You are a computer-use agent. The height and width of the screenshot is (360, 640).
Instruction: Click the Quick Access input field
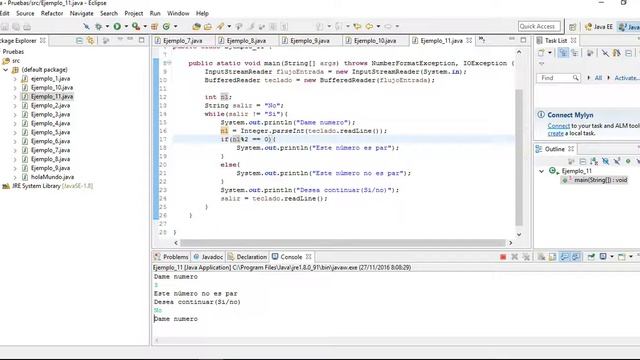click(x=539, y=27)
